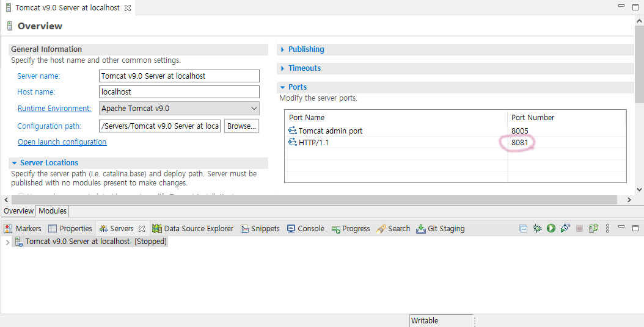Click Open launch configuration link
644x327 pixels.
point(62,142)
